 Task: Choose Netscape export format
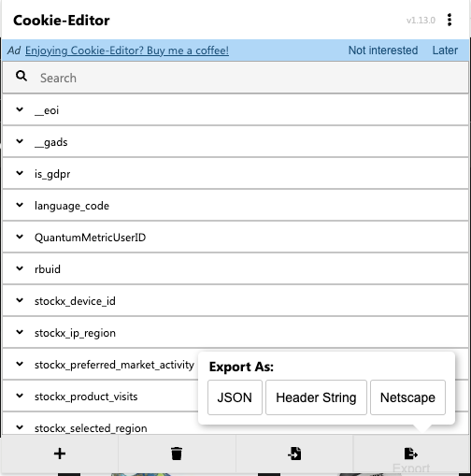tap(407, 397)
